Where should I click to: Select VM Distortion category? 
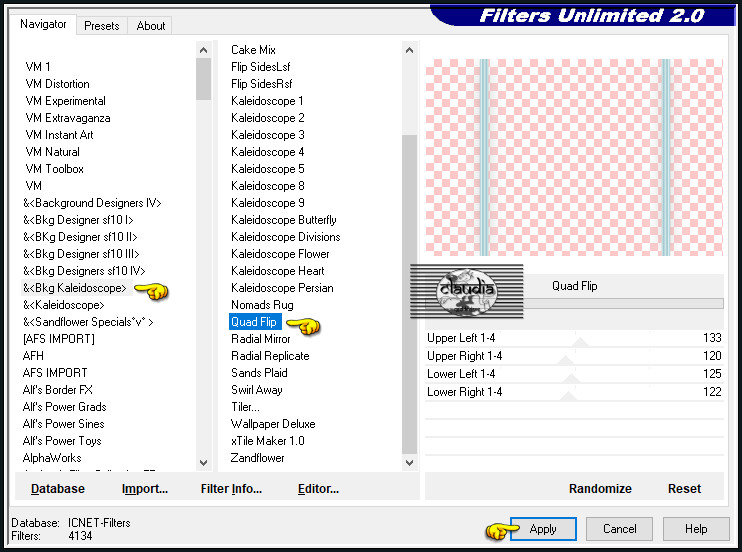point(57,84)
